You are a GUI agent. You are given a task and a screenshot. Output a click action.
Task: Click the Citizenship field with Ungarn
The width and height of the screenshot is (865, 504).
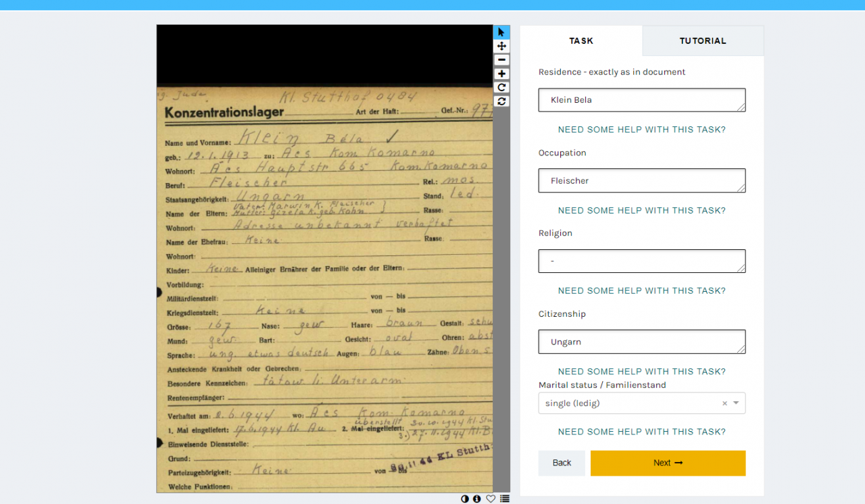[x=642, y=342]
